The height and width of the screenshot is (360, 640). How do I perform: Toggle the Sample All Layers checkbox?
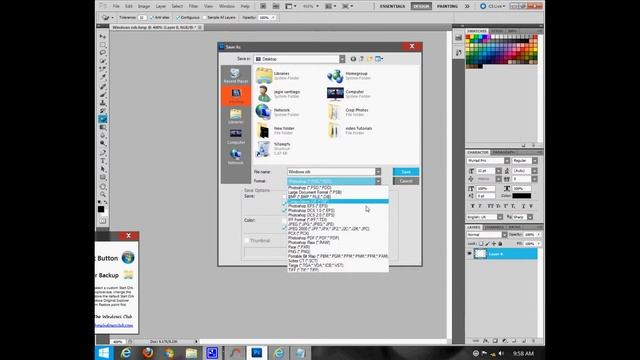point(205,18)
